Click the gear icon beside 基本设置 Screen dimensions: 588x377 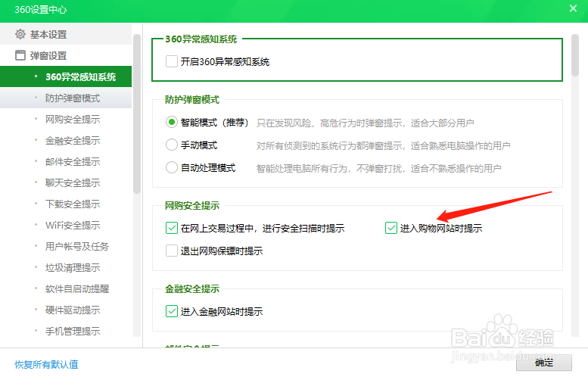pyautogui.click(x=20, y=34)
